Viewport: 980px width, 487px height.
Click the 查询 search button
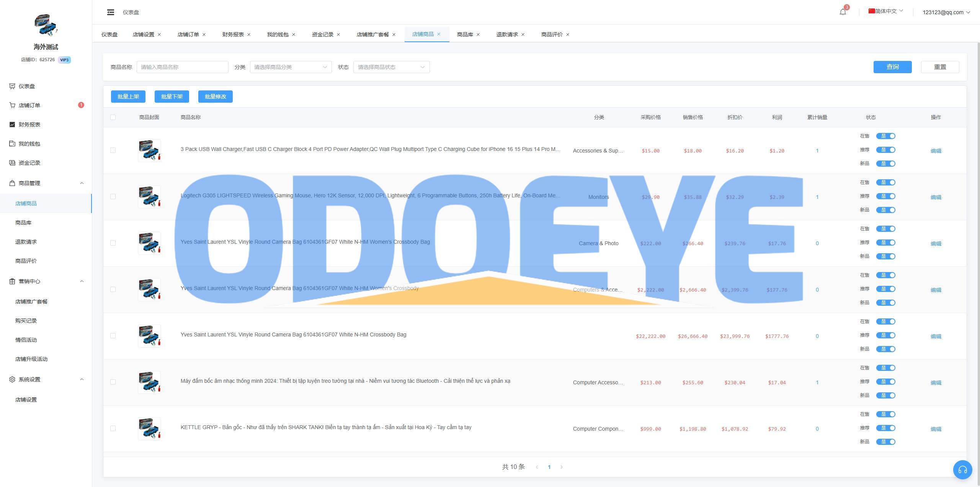coord(892,67)
